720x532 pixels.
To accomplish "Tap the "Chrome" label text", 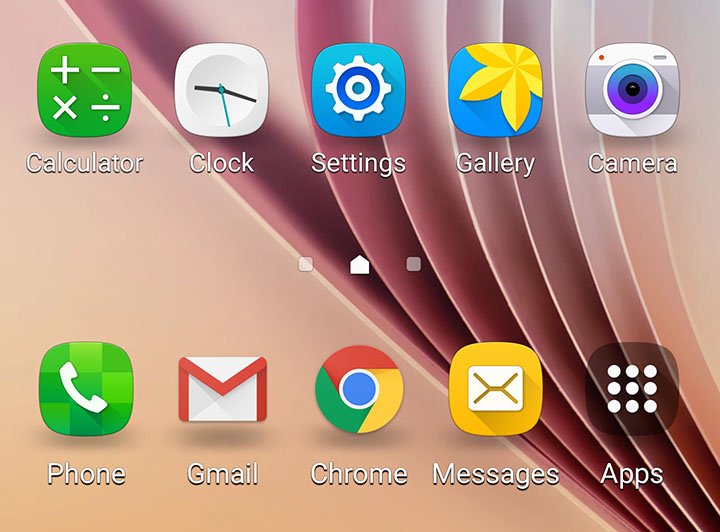I will pos(359,474).
